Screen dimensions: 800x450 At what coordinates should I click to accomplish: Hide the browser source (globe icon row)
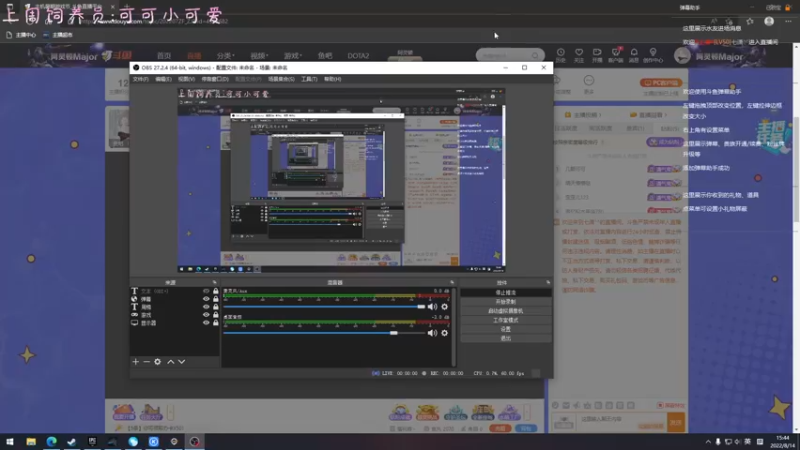pos(206,299)
